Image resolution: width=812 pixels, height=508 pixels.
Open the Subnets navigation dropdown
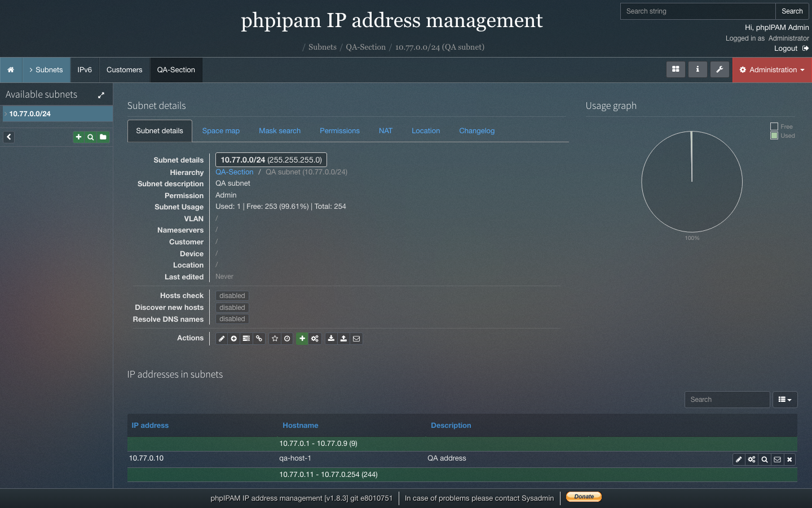click(x=46, y=70)
